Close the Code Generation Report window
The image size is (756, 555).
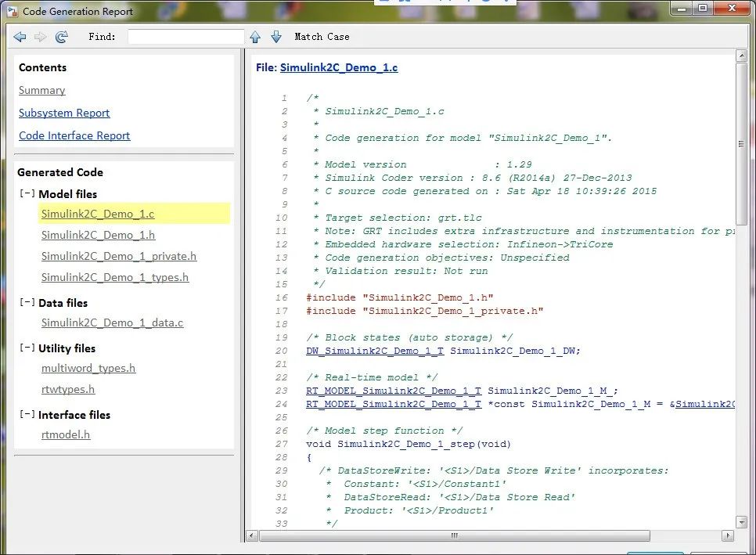click(x=732, y=8)
